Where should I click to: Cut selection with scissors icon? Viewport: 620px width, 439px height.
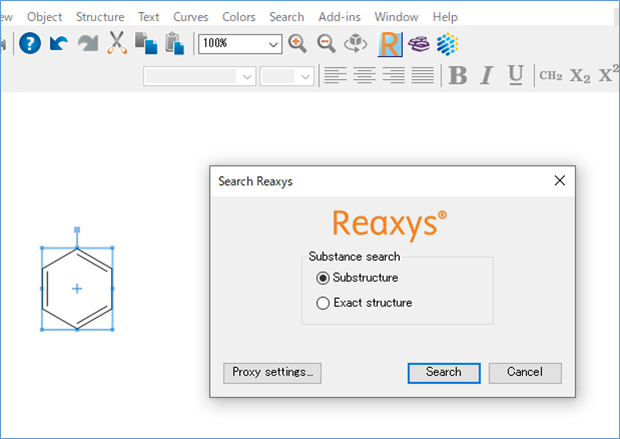[x=117, y=43]
